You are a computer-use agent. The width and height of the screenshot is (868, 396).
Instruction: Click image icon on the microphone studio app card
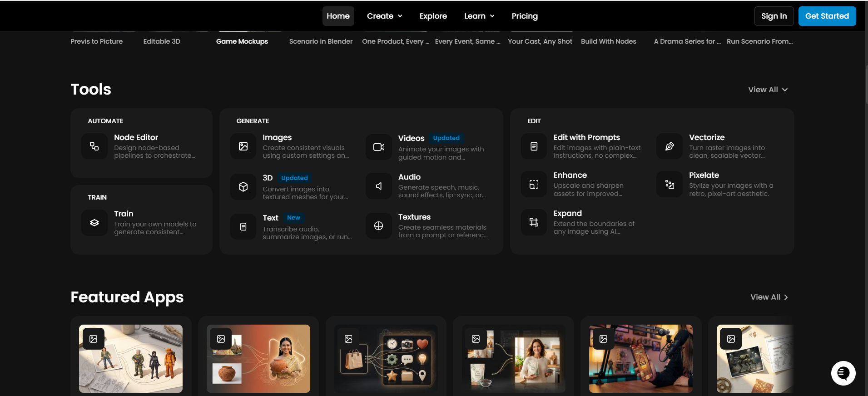pos(604,339)
